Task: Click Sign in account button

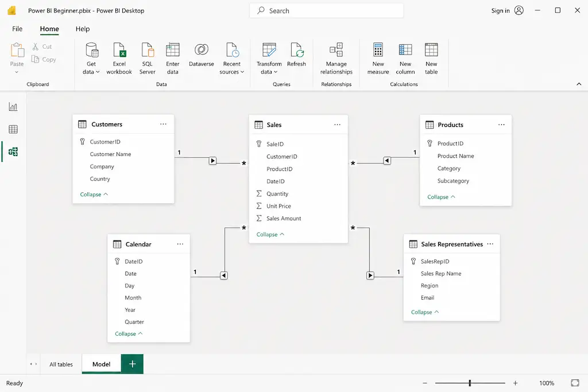Action: coord(508,10)
